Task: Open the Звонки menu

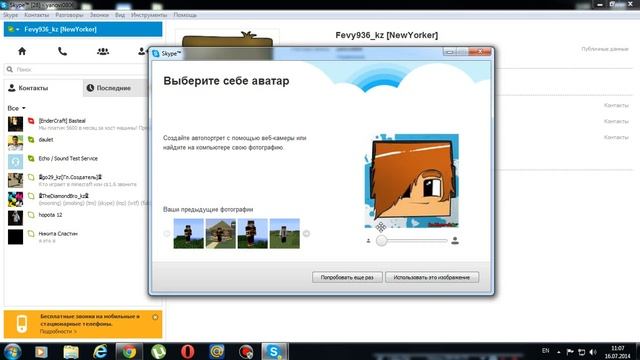Action: (x=99, y=15)
